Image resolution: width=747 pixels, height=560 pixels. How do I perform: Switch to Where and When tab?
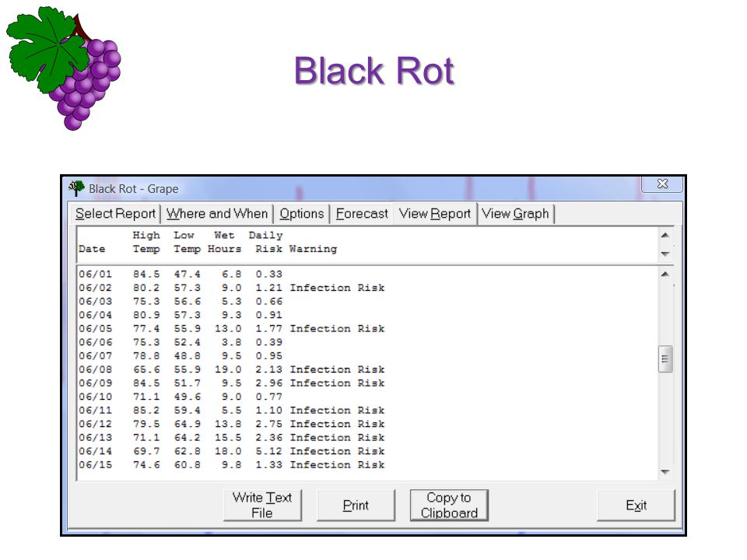coord(217,214)
